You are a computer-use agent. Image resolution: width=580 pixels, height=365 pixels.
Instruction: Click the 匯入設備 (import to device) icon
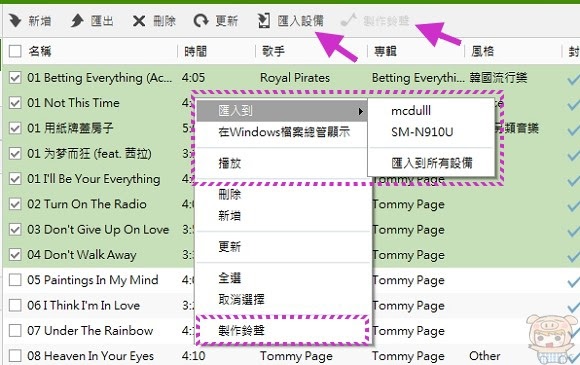tap(264, 21)
